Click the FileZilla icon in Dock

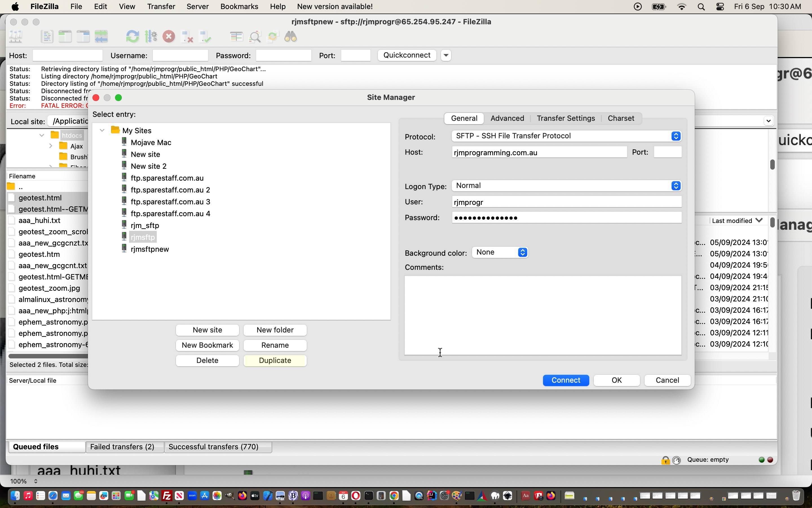point(167,496)
